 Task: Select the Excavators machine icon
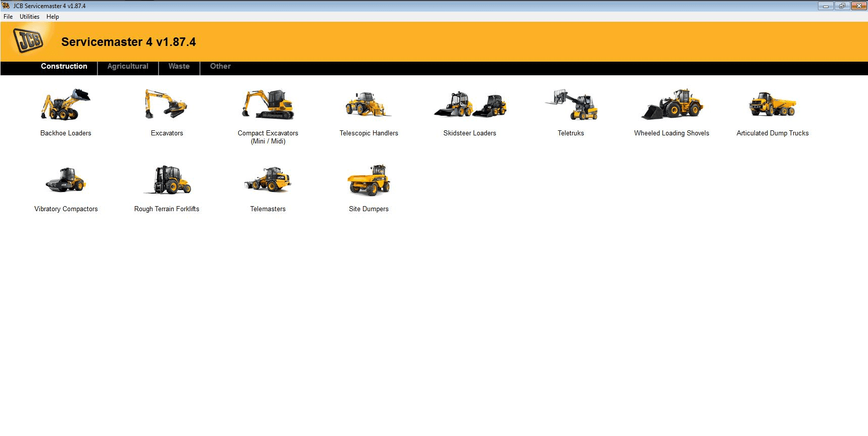click(166, 105)
